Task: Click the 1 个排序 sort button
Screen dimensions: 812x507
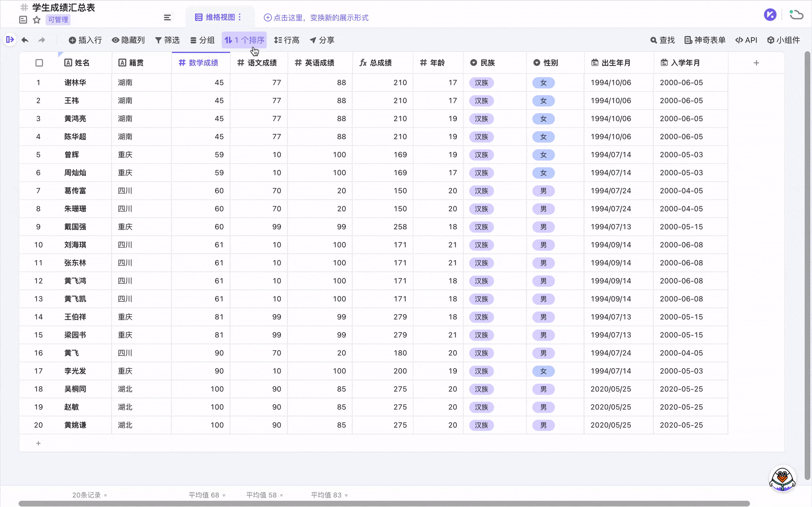Action: 244,40
